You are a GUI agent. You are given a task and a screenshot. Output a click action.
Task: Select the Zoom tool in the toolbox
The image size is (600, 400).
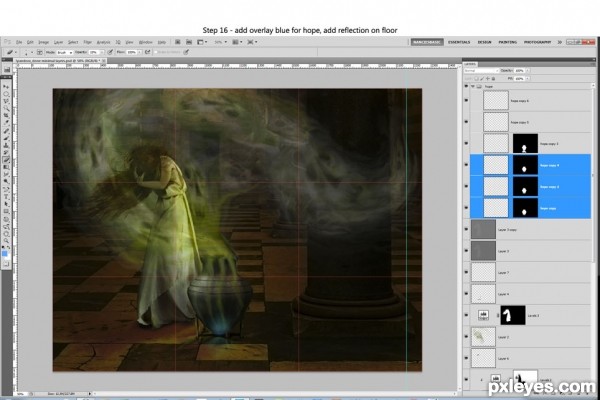click(7, 241)
